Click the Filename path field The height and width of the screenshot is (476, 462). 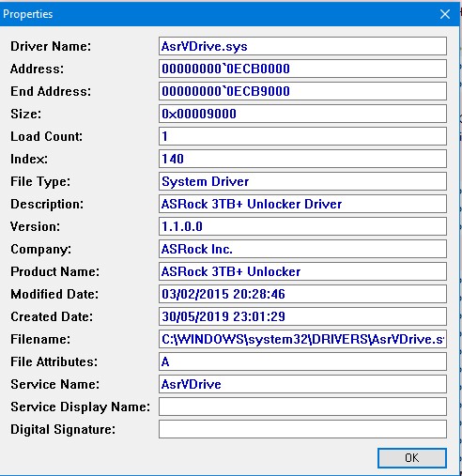pos(302,339)
